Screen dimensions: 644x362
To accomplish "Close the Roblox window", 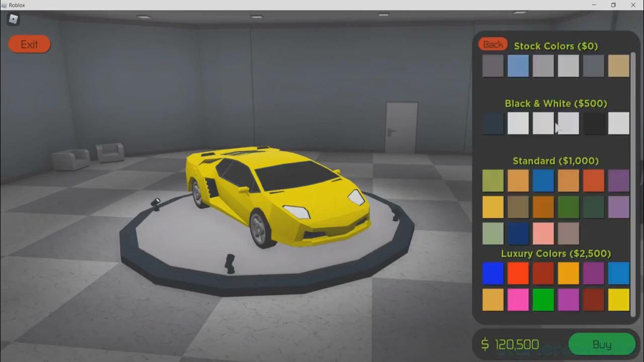I will pyautogui.click(x=633, y=5).
